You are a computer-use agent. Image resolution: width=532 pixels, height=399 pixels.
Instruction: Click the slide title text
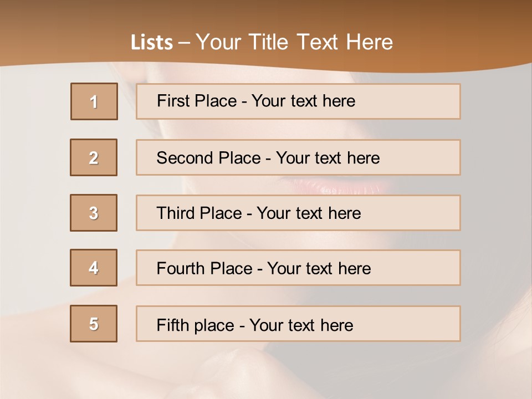[x=262, y=42]
